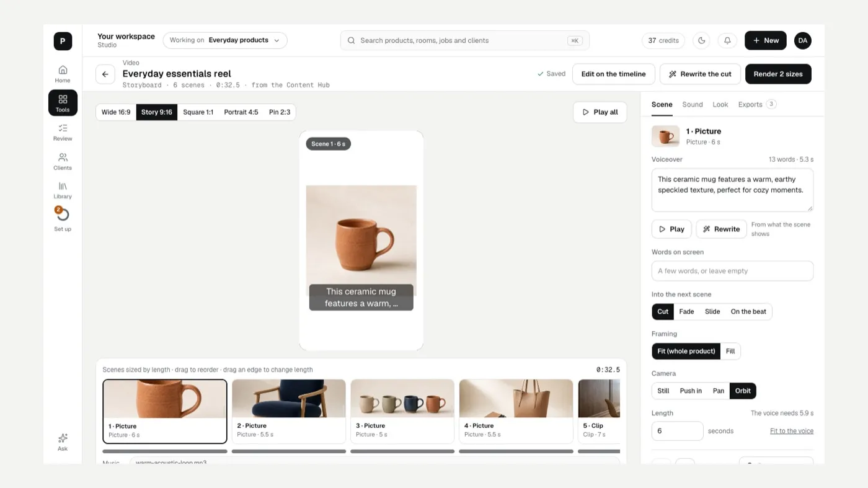
Task: Click the mug thumbnail in Scene panel
Action: [x=666, y=136]
